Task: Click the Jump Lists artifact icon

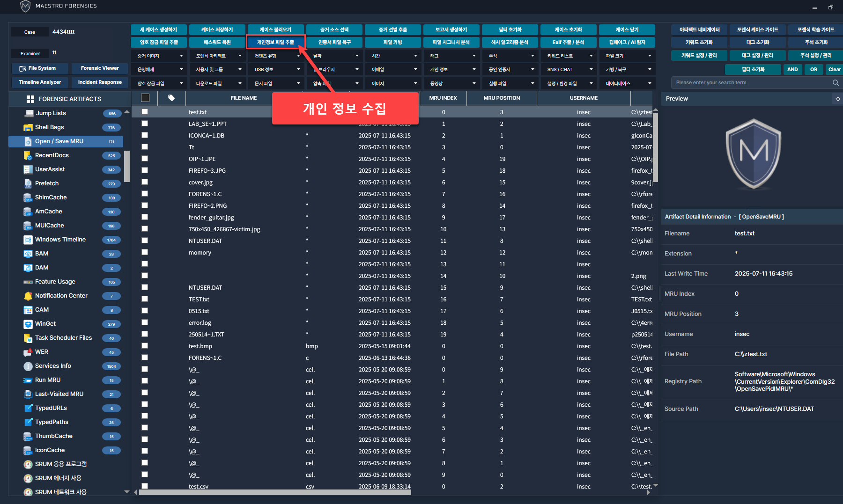Action: tap(30, 113)
